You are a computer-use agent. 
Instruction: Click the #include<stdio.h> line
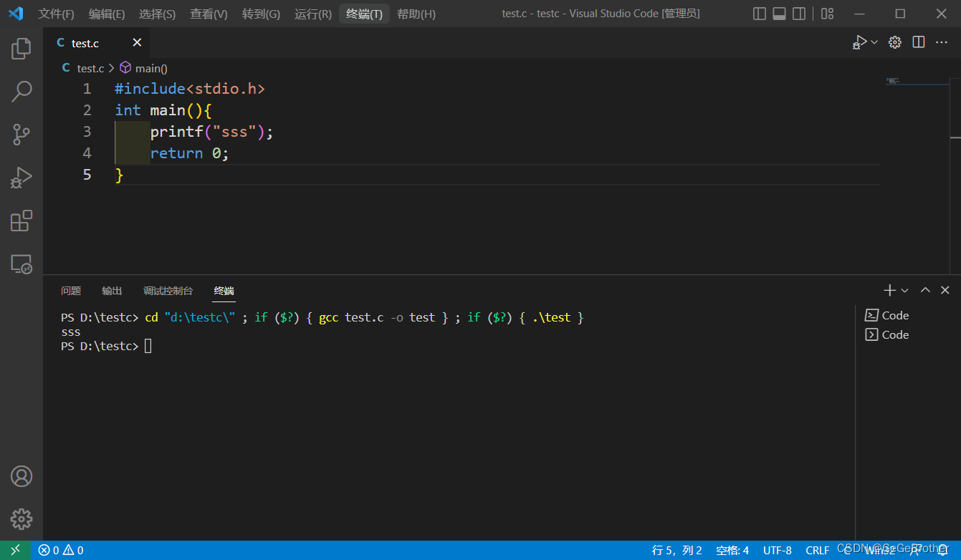pyautogui.click(x=190, y=89)
